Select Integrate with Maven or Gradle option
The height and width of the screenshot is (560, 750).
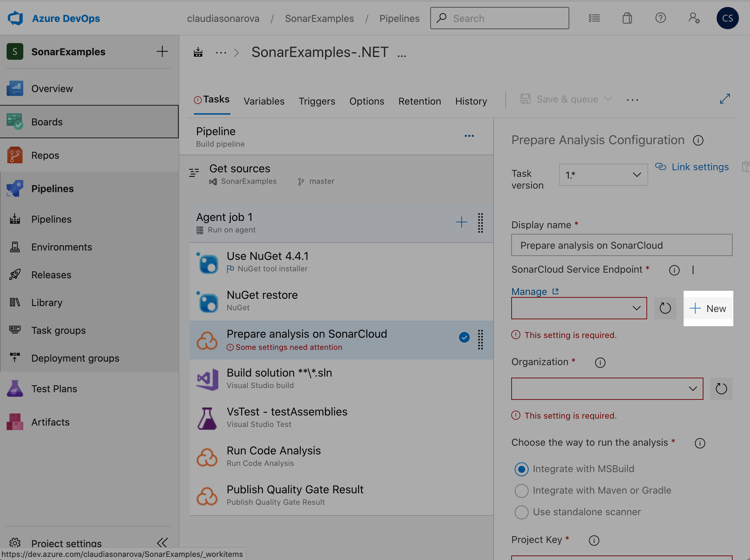pos(522,491)
